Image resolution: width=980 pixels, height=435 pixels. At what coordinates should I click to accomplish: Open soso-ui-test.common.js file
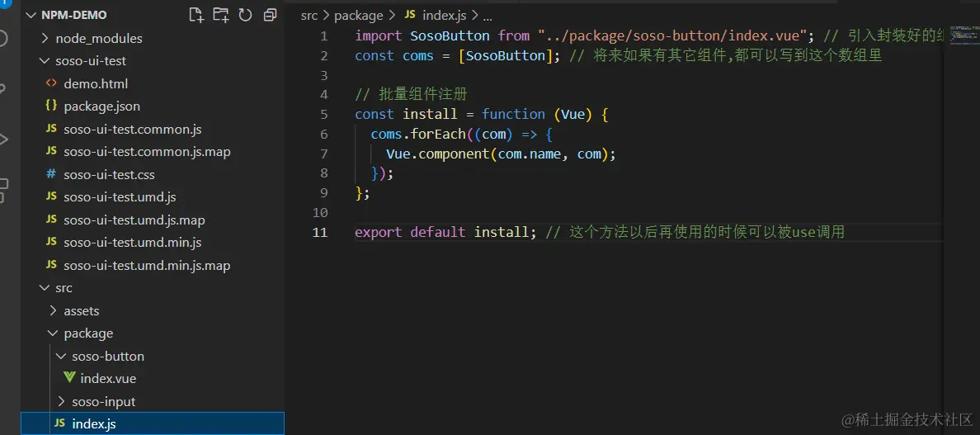coord(133,130)
